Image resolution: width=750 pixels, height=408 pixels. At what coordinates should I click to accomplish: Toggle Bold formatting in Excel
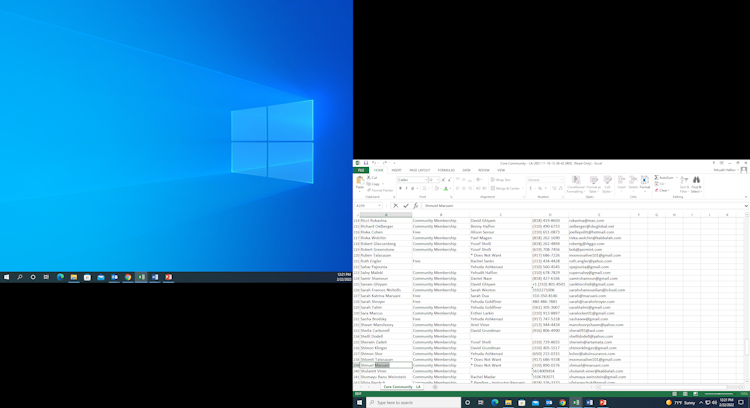pyautogui.click(x=400, y=189)
